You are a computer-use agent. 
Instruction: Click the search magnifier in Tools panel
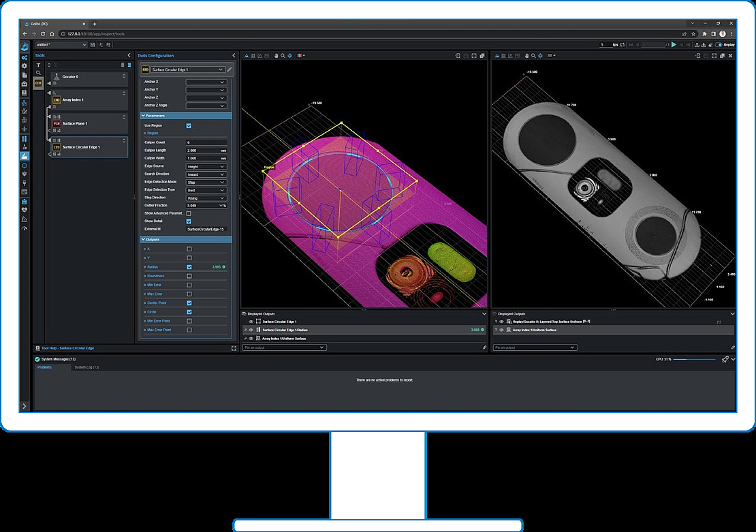(38, 74)
